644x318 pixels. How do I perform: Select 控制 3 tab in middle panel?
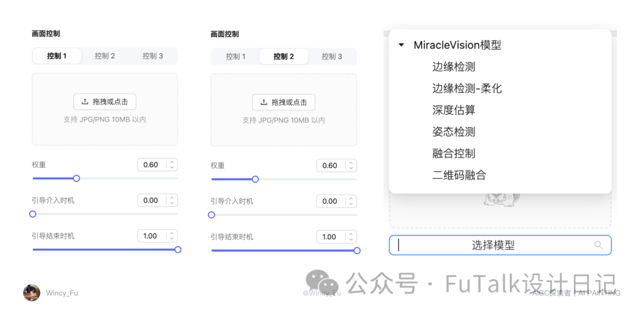pyautogui.click(x=332, y=56)
